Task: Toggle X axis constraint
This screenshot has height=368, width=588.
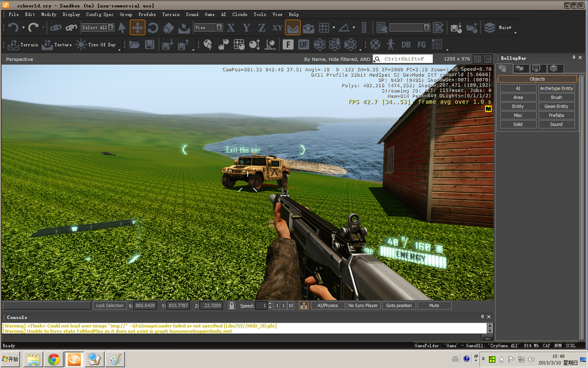Action: 231,28
